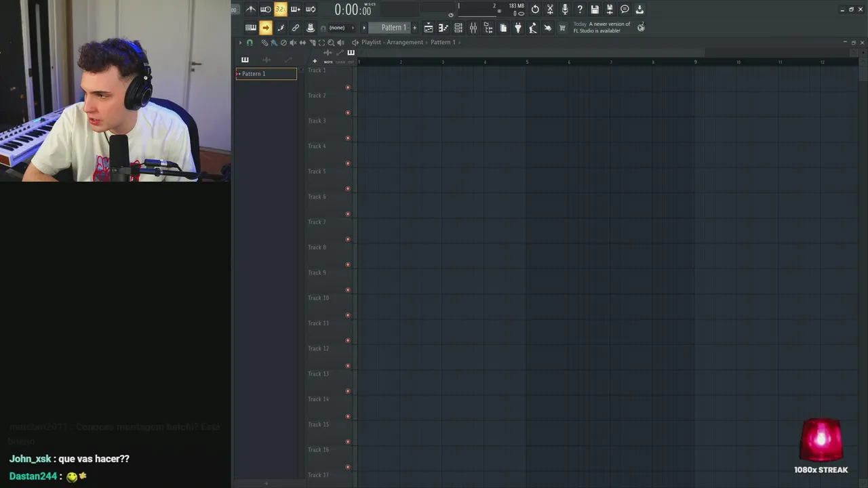This screenshot has width=868, height=488.
Task: Click the project pages icon
Action: pos(503,28)
